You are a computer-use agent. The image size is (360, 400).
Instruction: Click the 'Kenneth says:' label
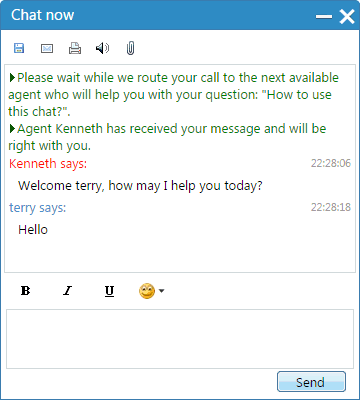pyautogui.click(x=48, y=164)
